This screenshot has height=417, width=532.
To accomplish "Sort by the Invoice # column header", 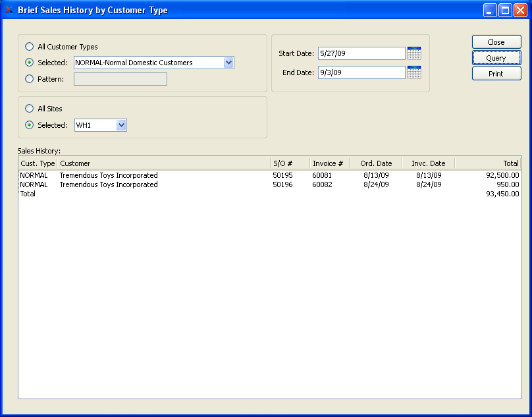I will pos(329,163).
